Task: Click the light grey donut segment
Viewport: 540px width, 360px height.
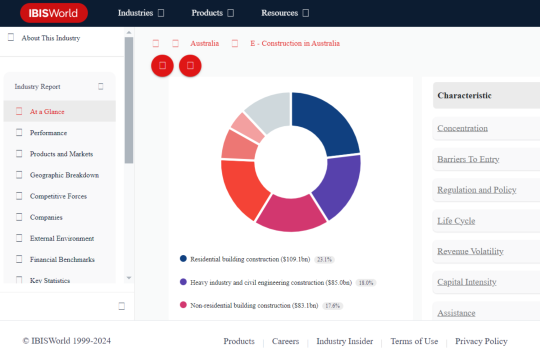Action: tap(272, 110)
